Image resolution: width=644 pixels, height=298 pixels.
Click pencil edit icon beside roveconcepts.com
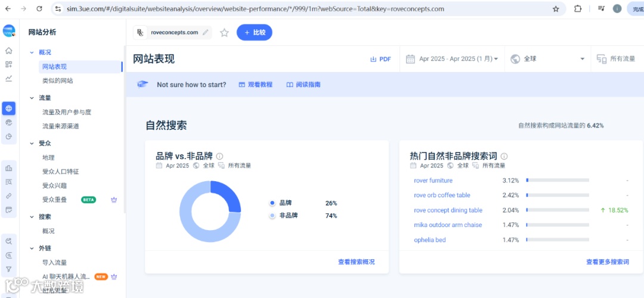[206, 32]
